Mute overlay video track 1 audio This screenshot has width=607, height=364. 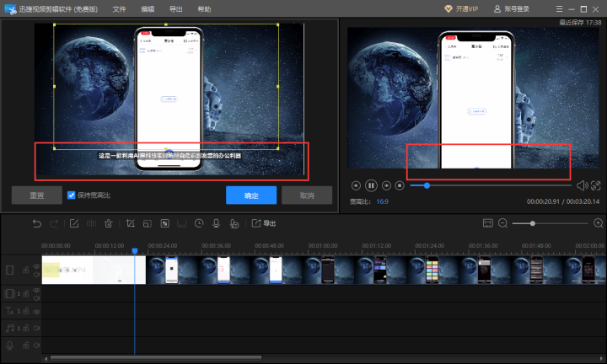click(x=36, y=298)
